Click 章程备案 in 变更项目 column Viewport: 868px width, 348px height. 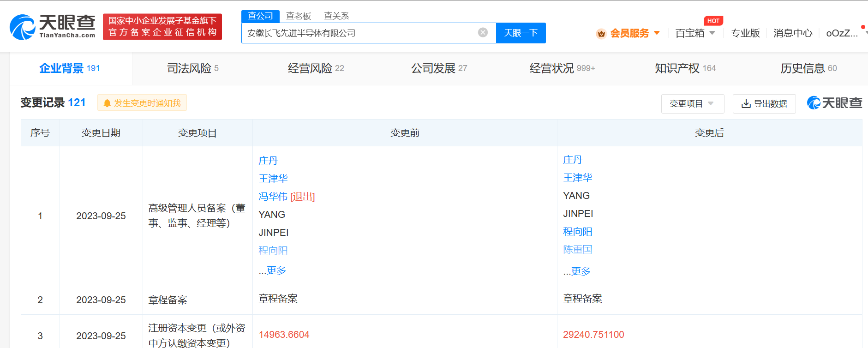pos(168,300)
